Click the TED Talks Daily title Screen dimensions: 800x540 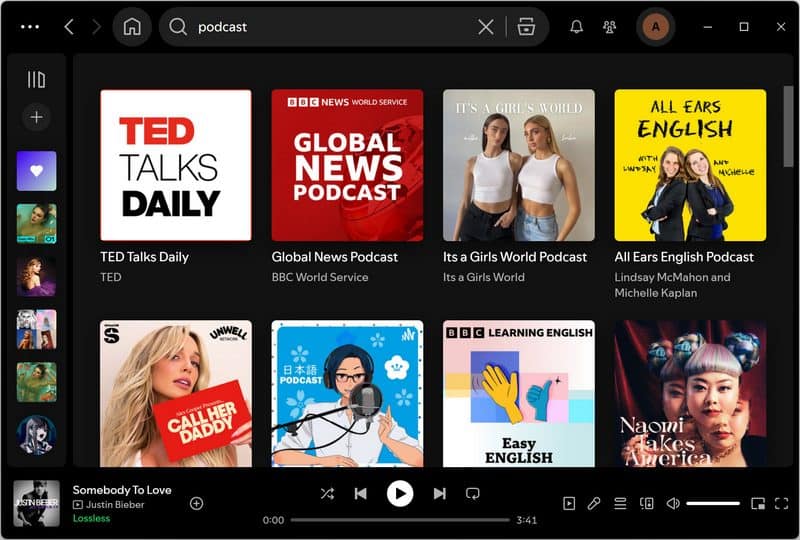[x=144, y=257]
